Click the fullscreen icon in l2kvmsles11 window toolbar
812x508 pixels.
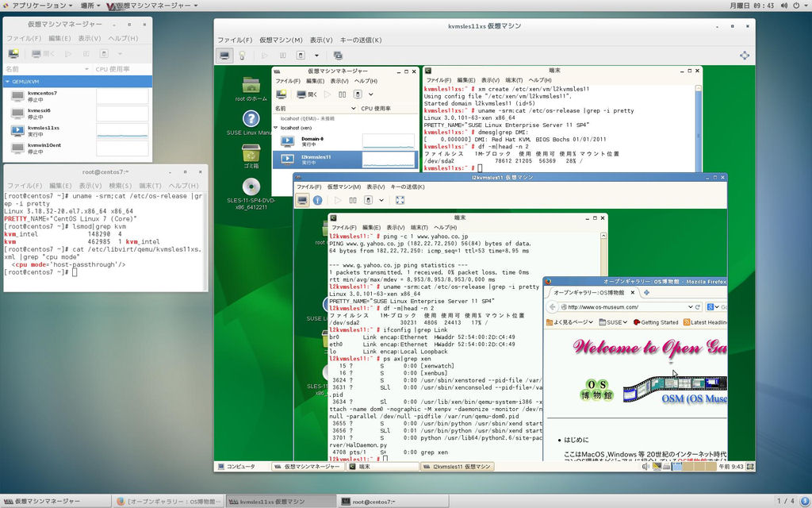point(400,200)
